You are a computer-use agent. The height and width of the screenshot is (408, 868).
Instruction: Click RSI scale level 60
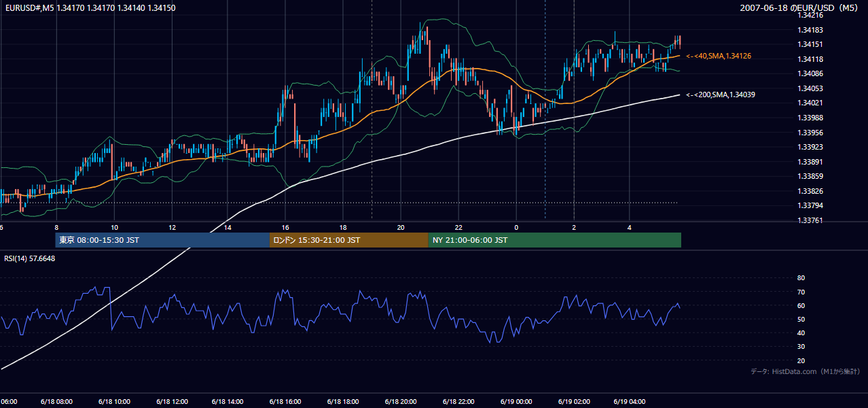801,305
